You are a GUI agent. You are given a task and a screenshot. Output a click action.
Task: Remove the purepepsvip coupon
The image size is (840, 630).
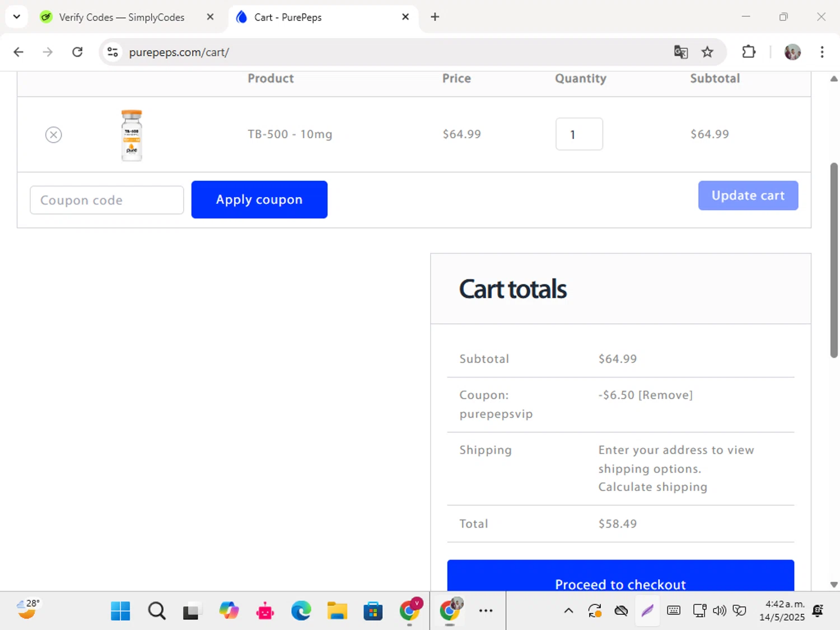(x=665, y=395)
